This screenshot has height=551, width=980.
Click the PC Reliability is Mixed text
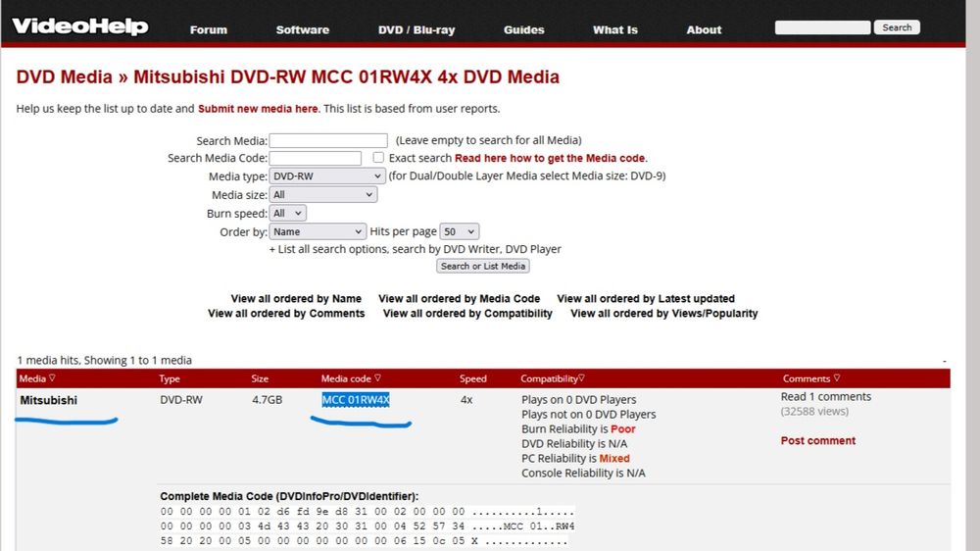click(x=575, y=459)
